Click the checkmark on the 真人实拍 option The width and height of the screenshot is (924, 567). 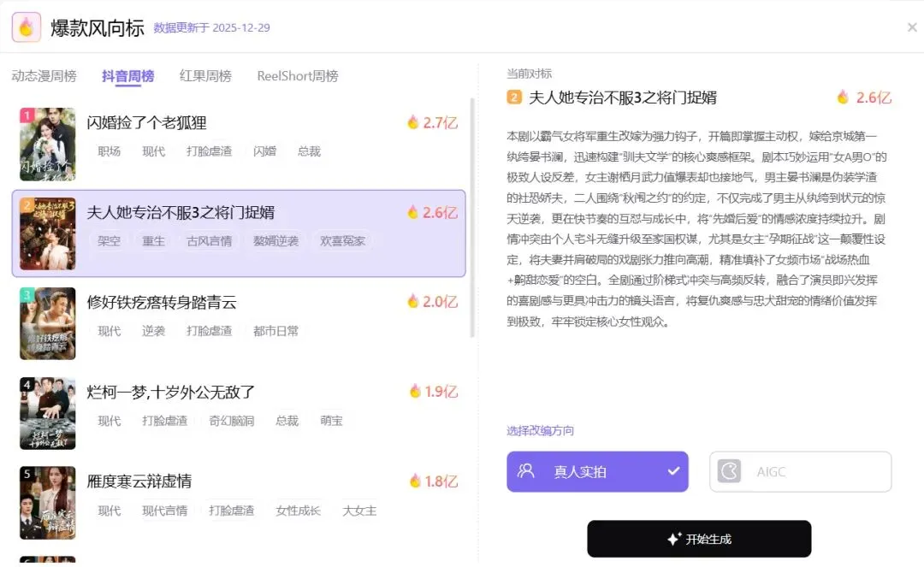tap(673, 471)
